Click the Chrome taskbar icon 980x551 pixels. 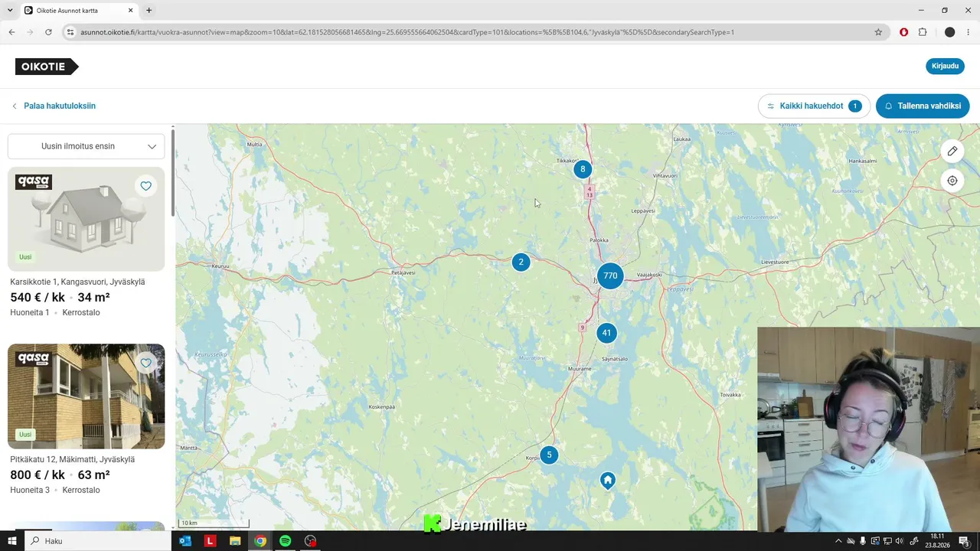point(260,541)
